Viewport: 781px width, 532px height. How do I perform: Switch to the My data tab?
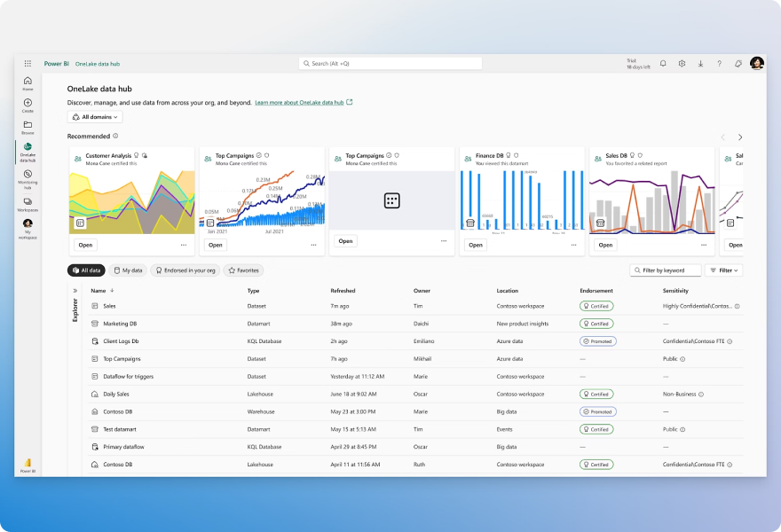click(x=128, y=270)
